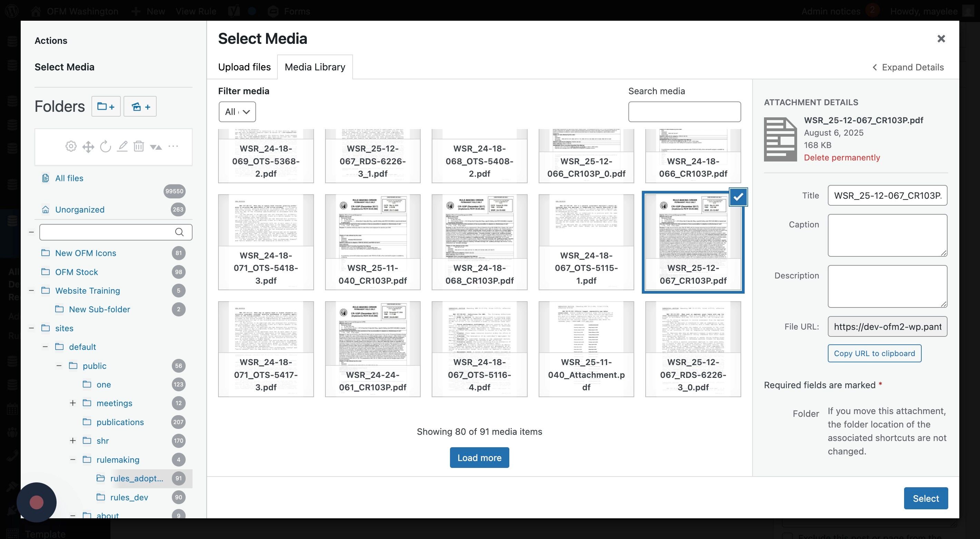Open the All filter media dropdown

(x=237, y=112)
